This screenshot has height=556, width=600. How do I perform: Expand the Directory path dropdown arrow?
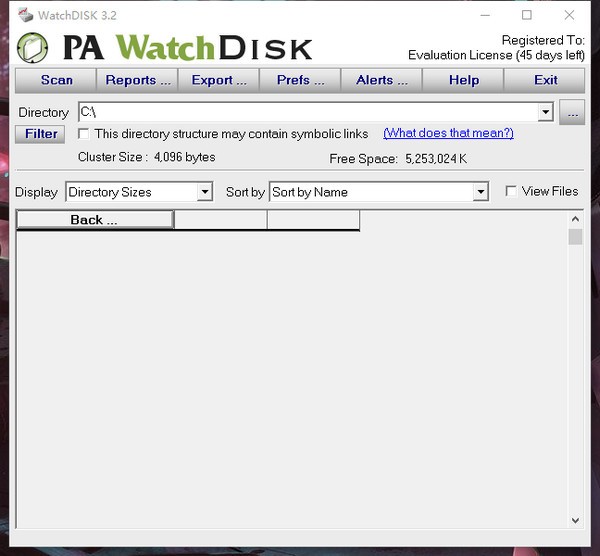545,113
